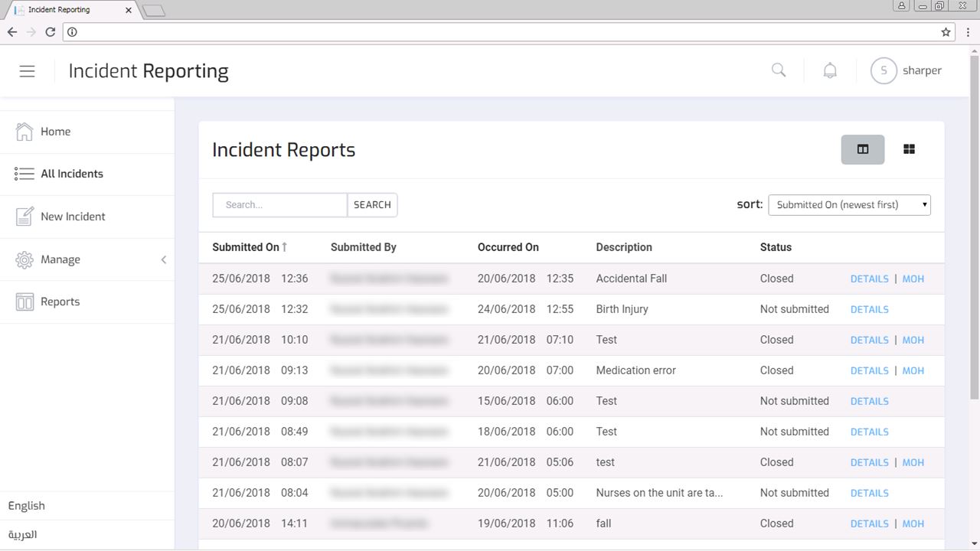980x551 pixels.
Task: Click Incident Reporting page title
Action: click(x=149, y=71)
